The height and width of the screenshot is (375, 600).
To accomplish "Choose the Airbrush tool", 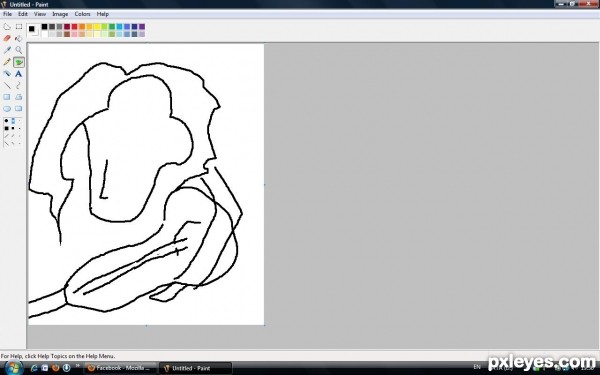I will tap(7, 73).
